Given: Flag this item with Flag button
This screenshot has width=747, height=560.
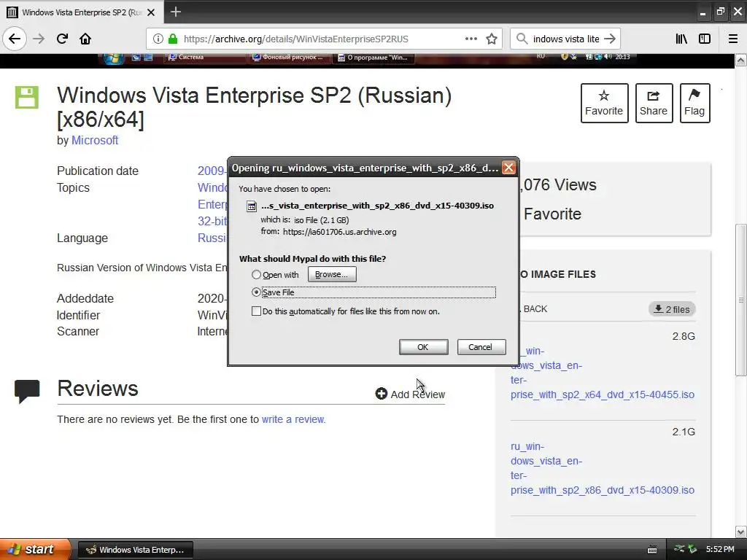Looking at the screenshot, I should (694, 103).
